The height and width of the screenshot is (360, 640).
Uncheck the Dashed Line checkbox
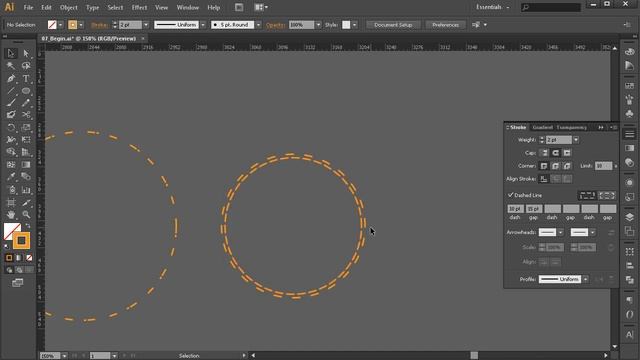[x=511, y=195]
